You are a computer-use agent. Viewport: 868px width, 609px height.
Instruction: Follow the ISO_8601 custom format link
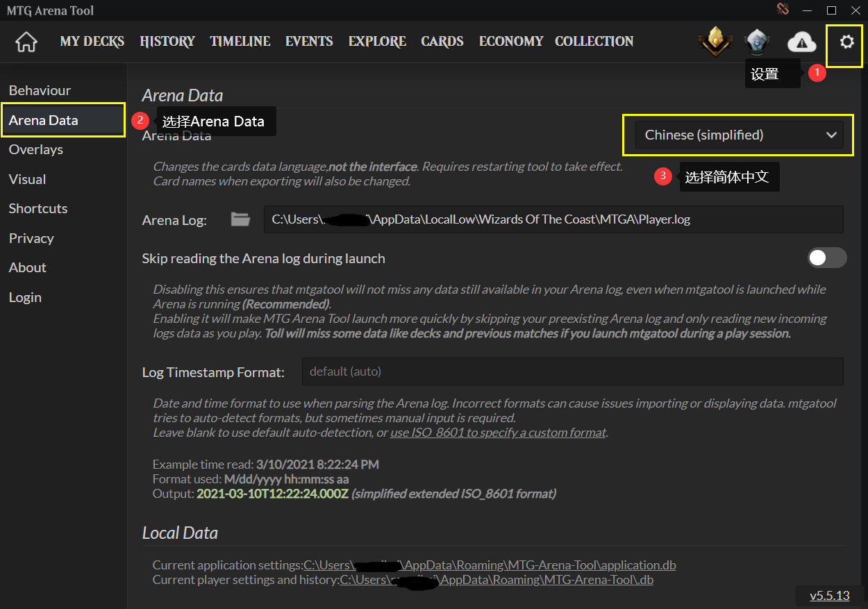498,433
